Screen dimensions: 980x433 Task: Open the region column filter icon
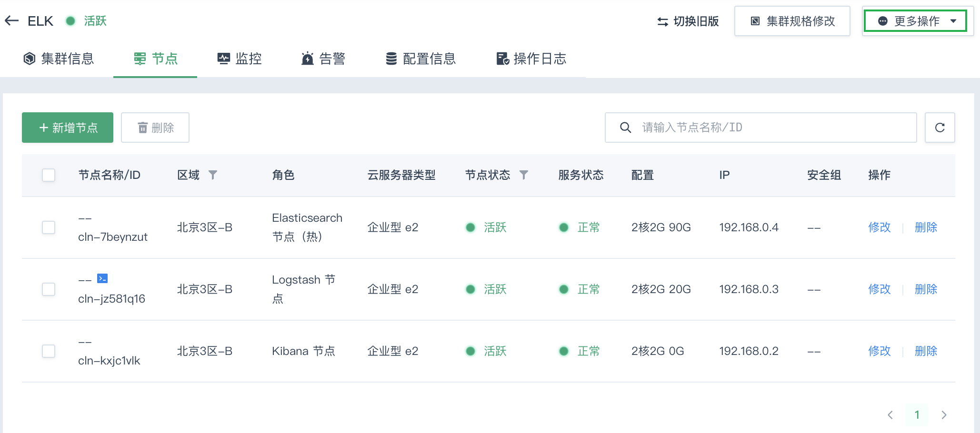click(x=213, y=175)
